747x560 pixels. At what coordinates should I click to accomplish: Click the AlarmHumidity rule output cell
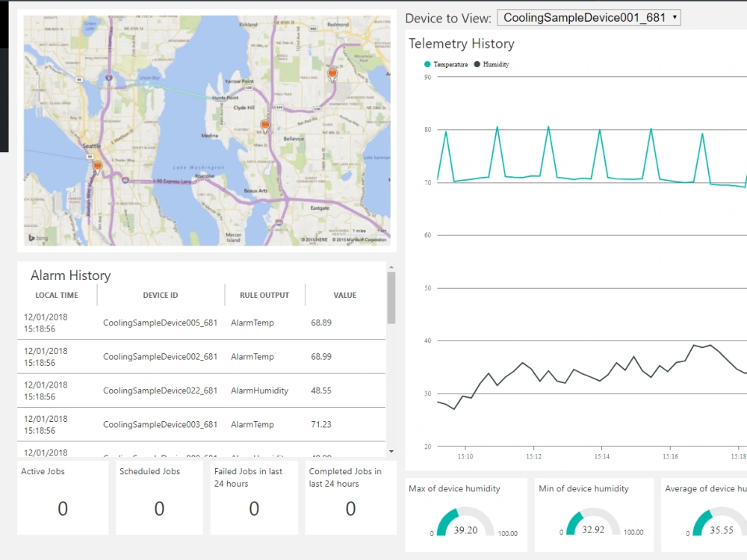pyautogui.click(x=260, y=391)
